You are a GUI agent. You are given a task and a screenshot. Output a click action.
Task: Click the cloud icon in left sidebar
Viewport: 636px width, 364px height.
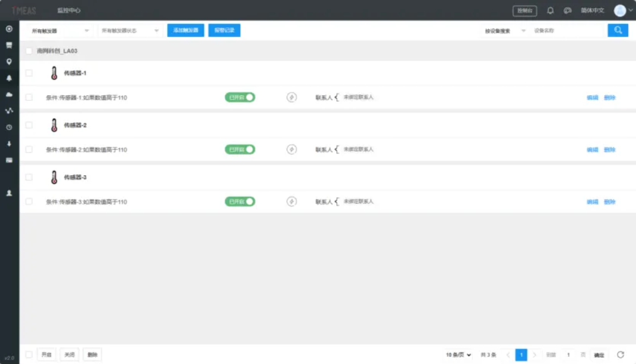(x=9, y=94)
